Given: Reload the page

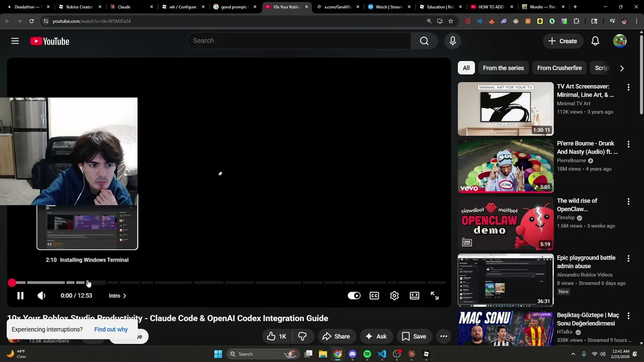Looking at the screenshot, I should click(31, 21).
